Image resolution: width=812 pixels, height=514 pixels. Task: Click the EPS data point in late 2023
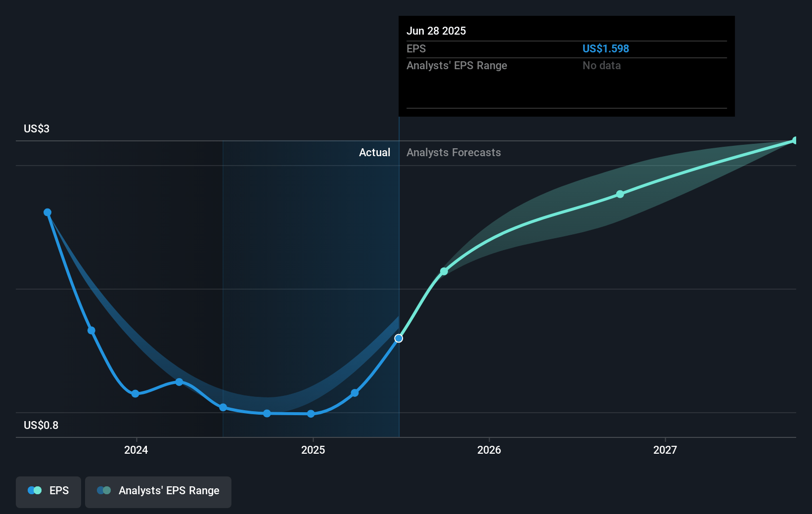[91, 331]
